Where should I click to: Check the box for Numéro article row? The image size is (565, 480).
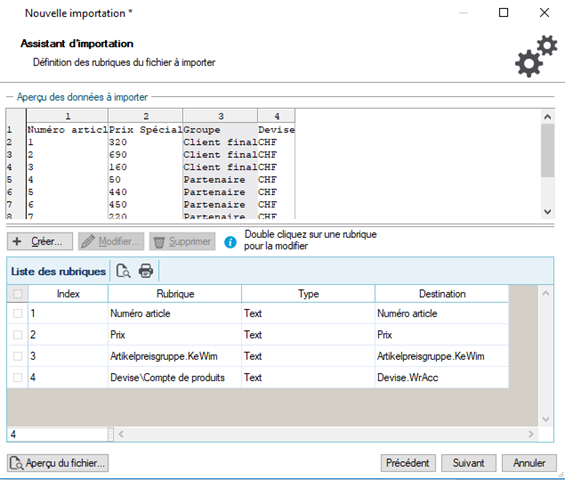[17, 314]
